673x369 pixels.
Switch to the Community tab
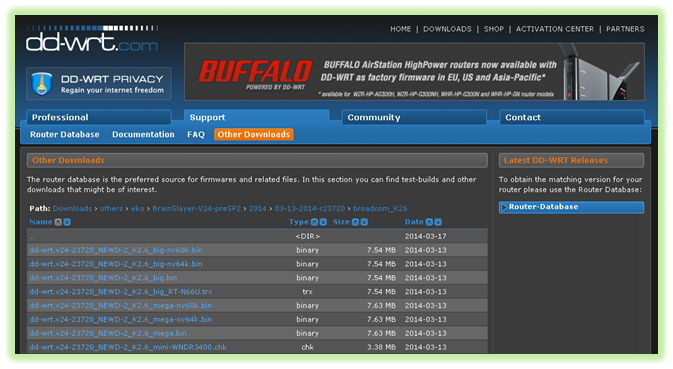coord(414,117)
